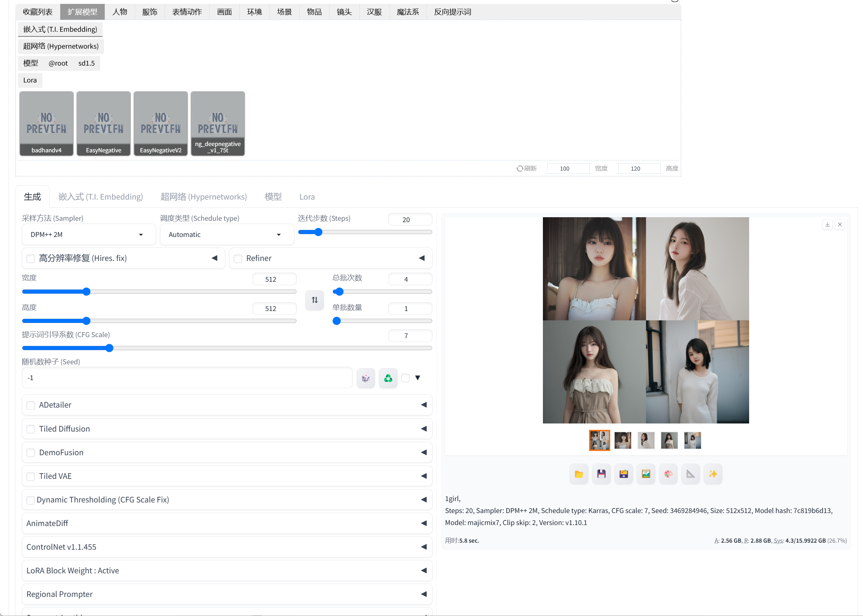
Task: Expand the ADetailer section arrow
Action: click(x=423, y=405)
